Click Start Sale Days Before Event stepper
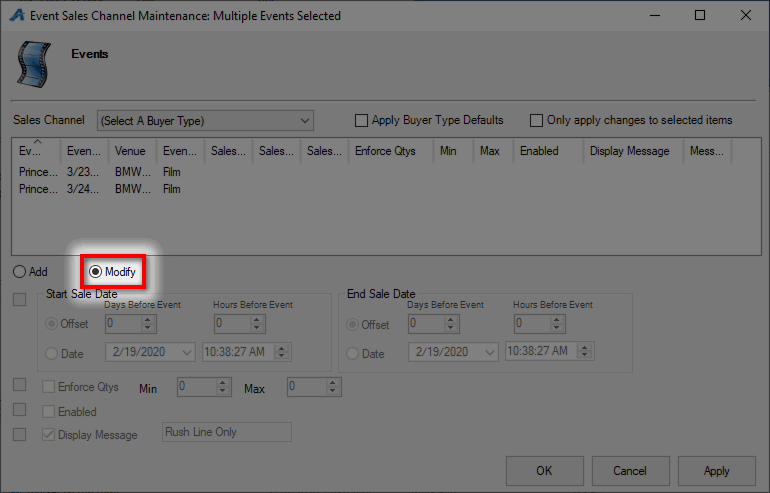 point(148,324)
